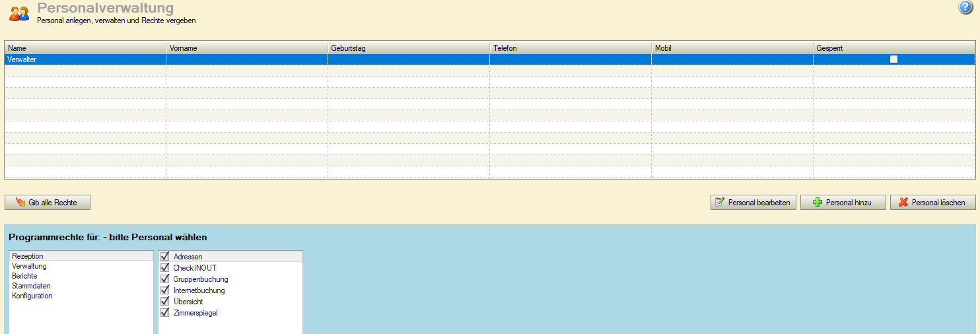This screenshot has width=980, height=334.
Task: Click the blue help question mark icon
Action: coord(965,8)
